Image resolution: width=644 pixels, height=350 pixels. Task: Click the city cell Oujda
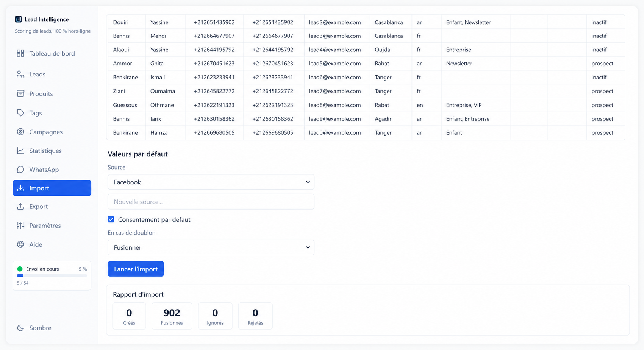click(x=382, y=50)
